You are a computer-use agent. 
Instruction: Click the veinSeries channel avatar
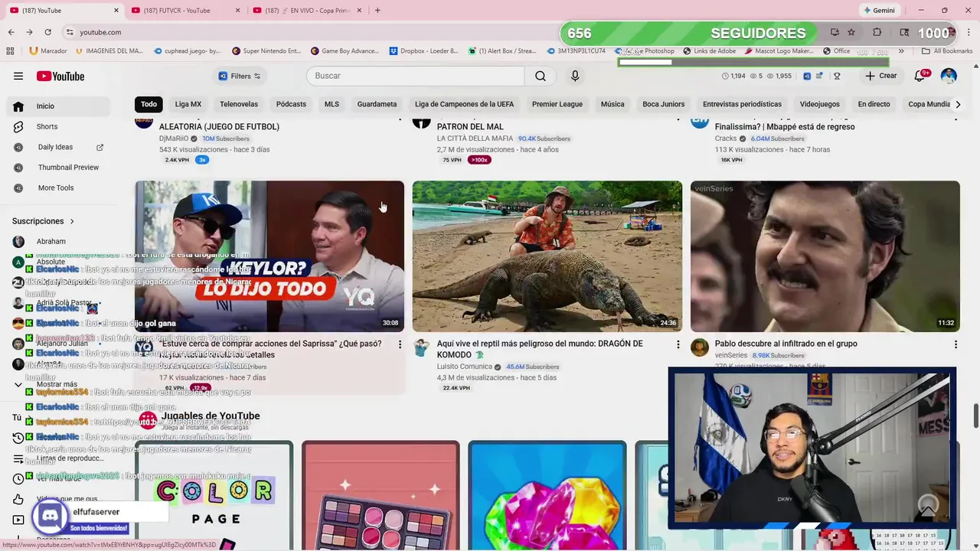(x=700, y=348)
